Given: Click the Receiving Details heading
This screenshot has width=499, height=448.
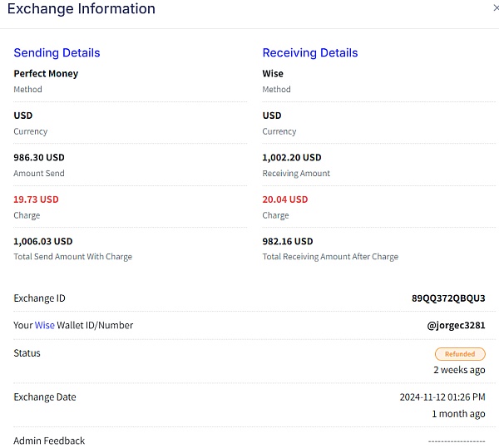Looking at the screenshot, I should 310,53.
